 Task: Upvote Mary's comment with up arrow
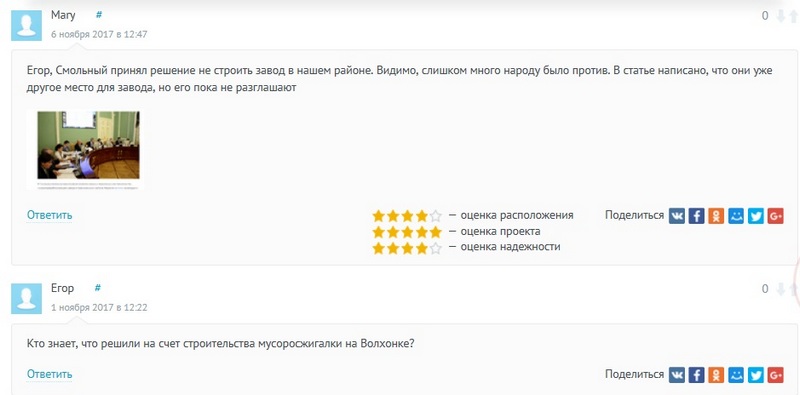793,16
